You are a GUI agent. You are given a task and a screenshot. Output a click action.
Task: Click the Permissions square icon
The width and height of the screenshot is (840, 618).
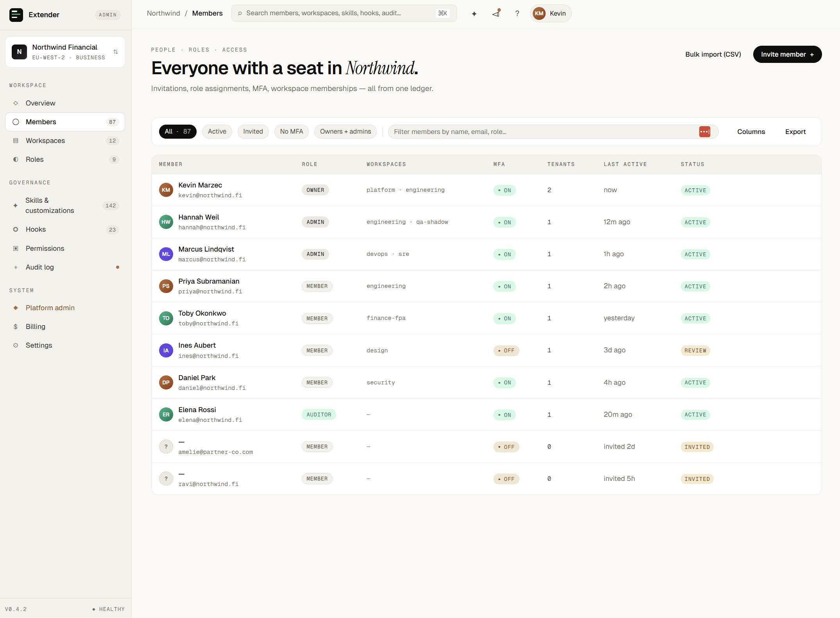point(16,248)
